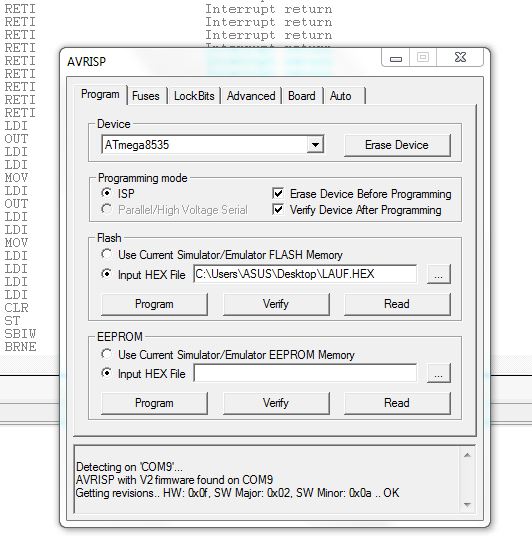
Task: Click the 'AVRISP with V2 firmware found' log line
Action: coord(174,480)
